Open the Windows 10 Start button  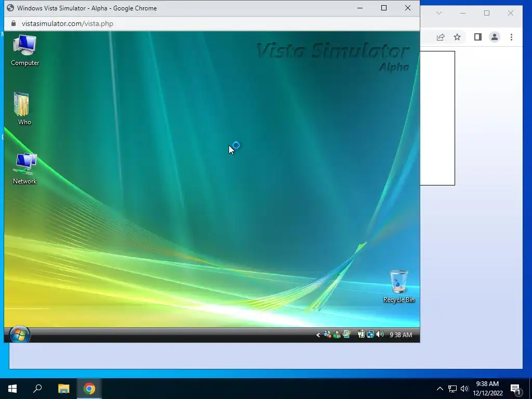coord(12,389)
